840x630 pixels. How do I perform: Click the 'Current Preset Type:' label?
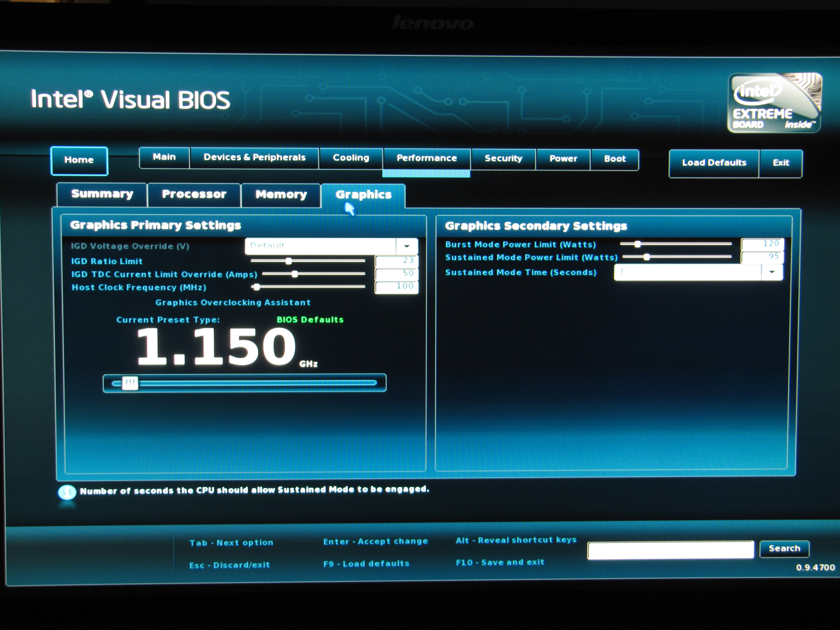click(168, 320)
